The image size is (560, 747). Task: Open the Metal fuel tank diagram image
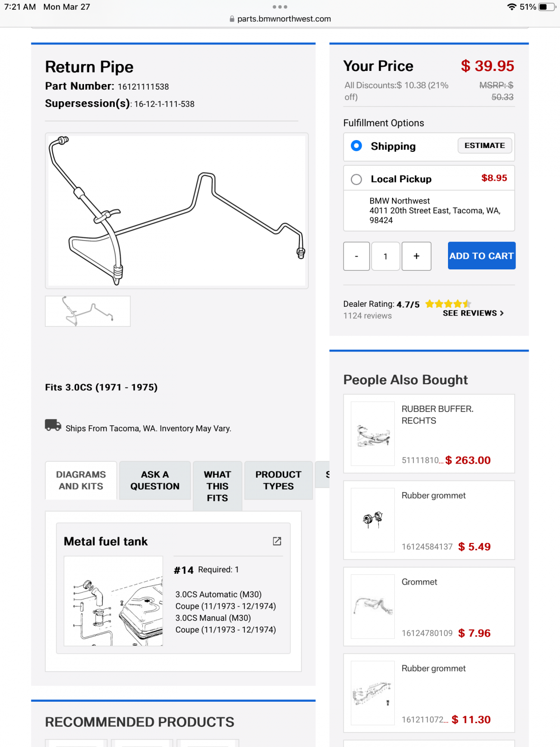click(113, 601)
